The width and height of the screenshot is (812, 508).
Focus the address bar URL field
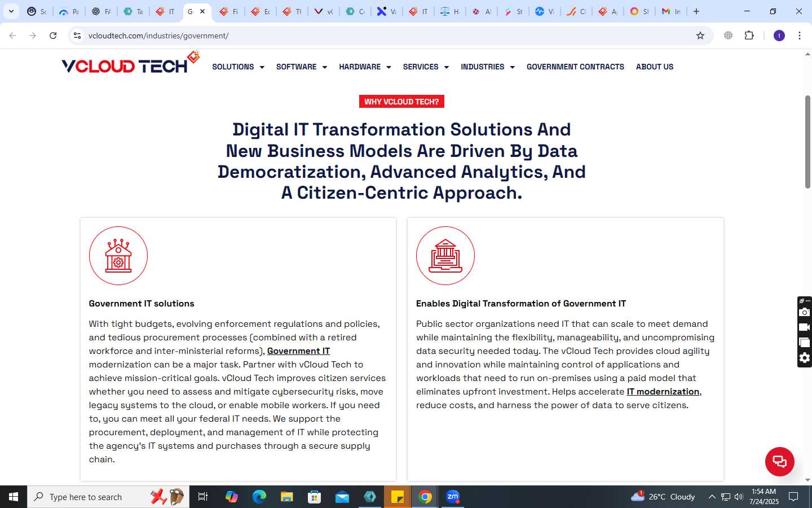389,36
